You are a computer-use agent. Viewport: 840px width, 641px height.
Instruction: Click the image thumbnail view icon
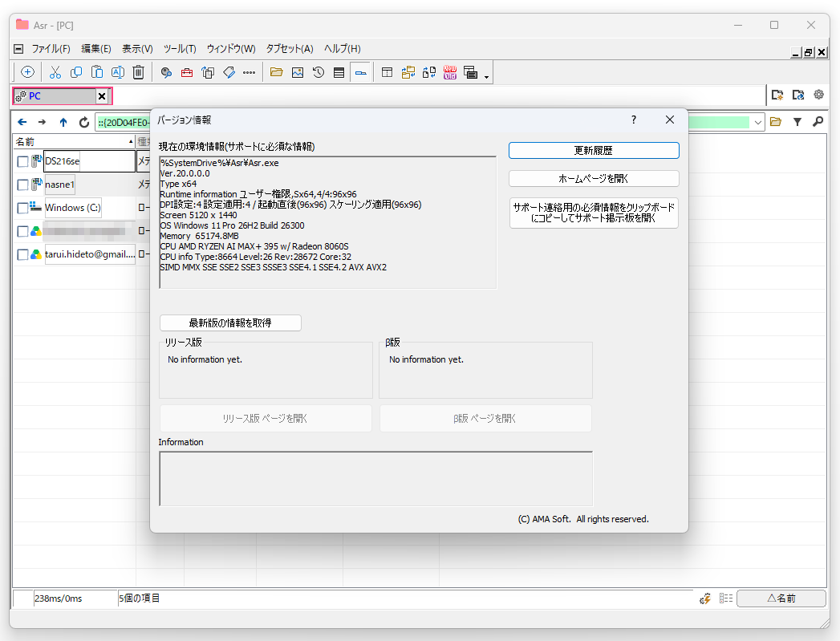tap(298, 72)
